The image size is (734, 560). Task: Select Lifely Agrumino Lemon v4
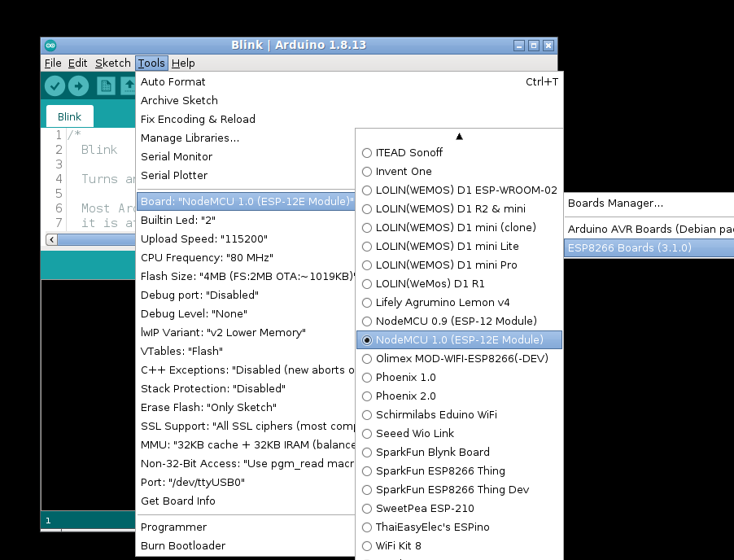click(x=459, y=303)
